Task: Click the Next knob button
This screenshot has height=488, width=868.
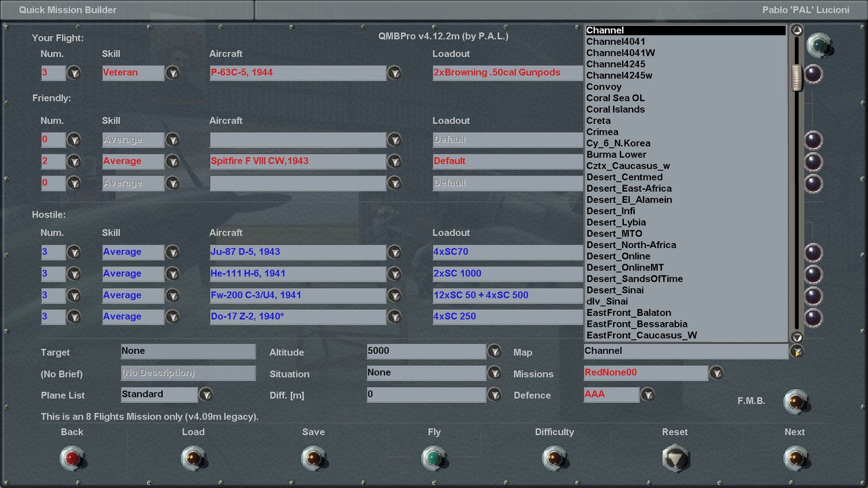Action: click(794, 458)
